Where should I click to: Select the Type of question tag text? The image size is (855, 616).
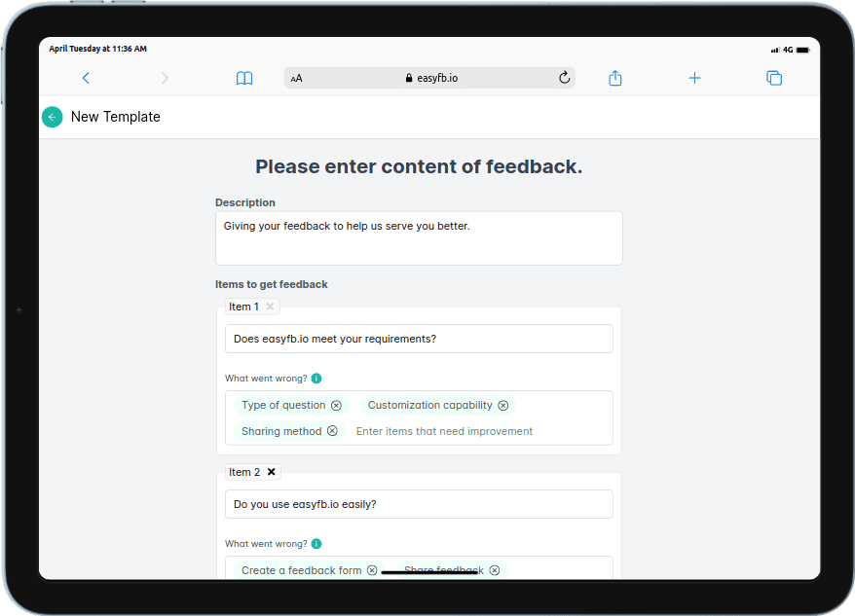pos(283,405)
